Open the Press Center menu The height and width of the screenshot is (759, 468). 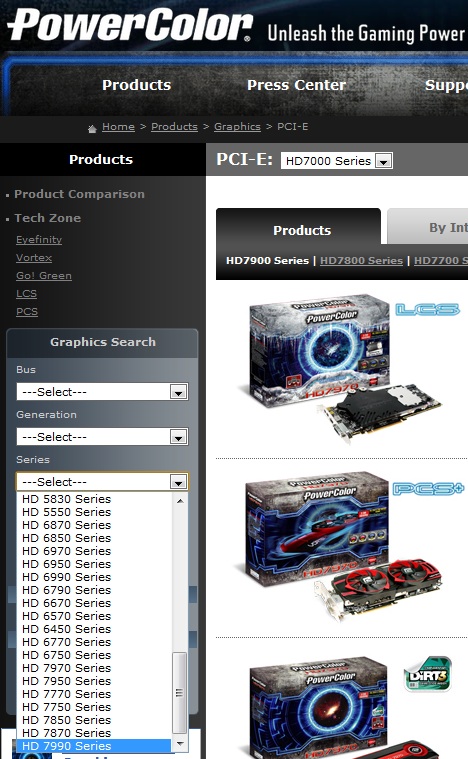click(x=296, y=85)
